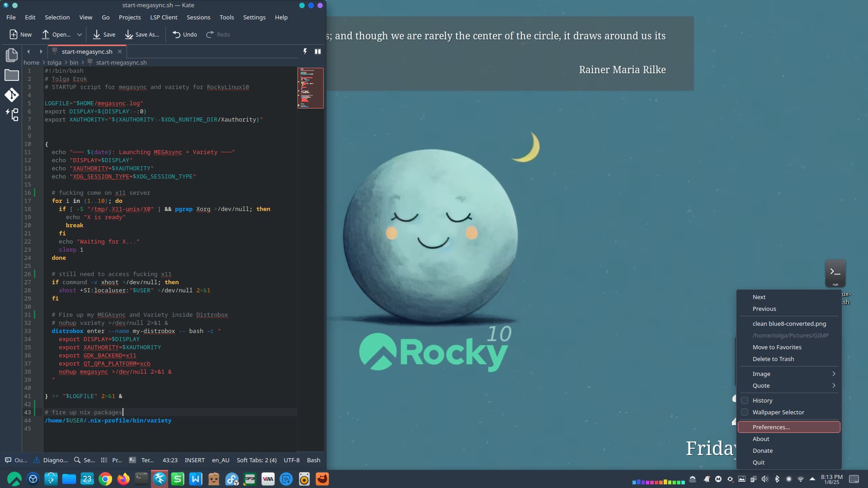The width and height of the screenshot is (868, 488).
Task: Click the split view icon beside tabs
Action: pyautogui.click(x=318, y=52)
